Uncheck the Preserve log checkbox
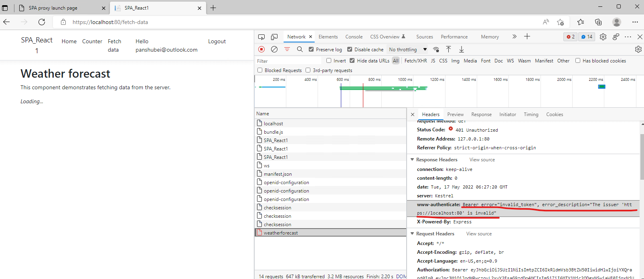Screen dimensions: 644x279 [x=311, y=49]
